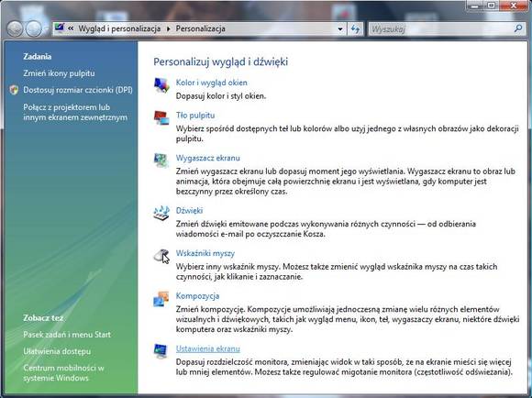Open Pasek zadań i menu Start link
Viewport: 532px width, 398px height.
pos(67,335)
